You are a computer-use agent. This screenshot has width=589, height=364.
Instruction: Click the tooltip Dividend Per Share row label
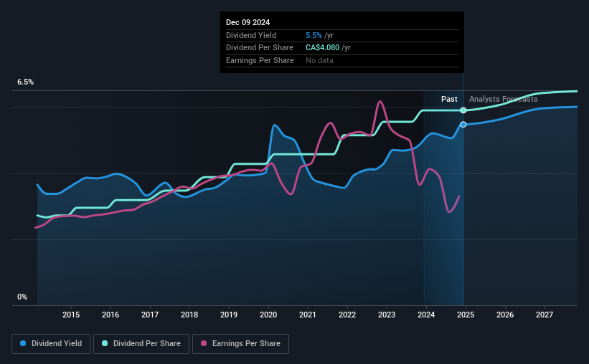pyautogui.click(x=260, y=48)
